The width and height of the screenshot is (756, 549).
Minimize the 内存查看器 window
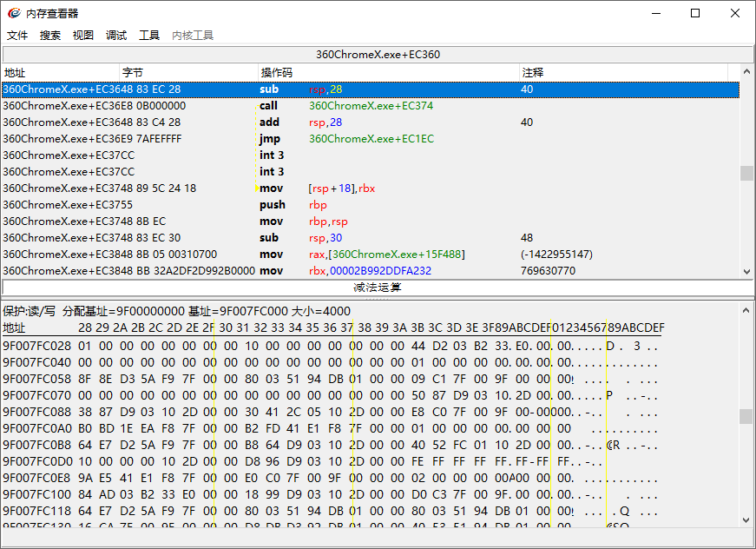tap(656, 13)
